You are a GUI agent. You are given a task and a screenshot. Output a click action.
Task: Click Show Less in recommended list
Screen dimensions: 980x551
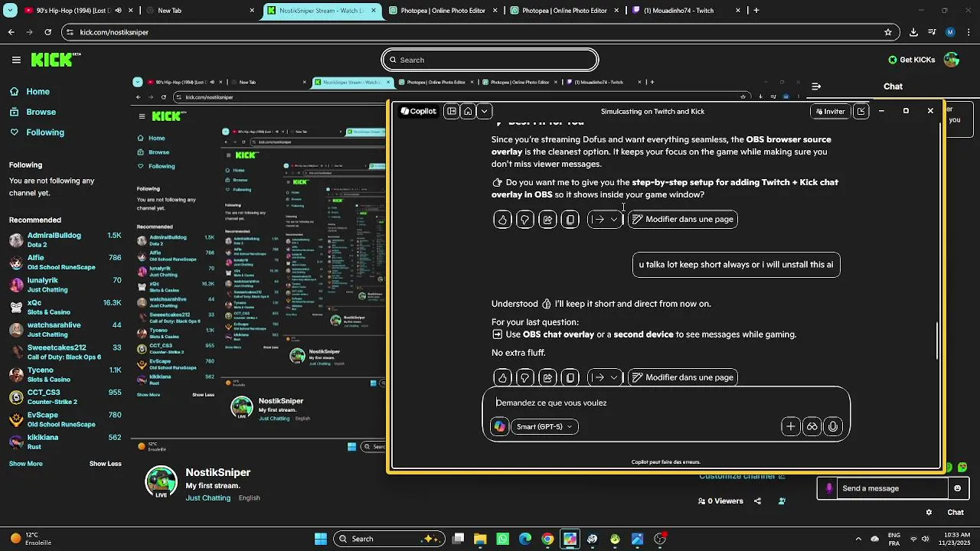click(x=105, y=464)
